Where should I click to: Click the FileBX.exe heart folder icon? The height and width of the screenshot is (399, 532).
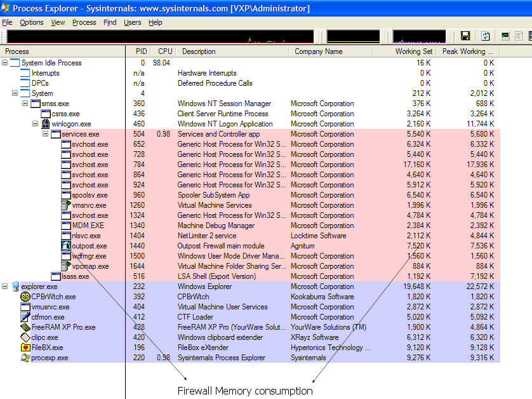pos(25,348)
